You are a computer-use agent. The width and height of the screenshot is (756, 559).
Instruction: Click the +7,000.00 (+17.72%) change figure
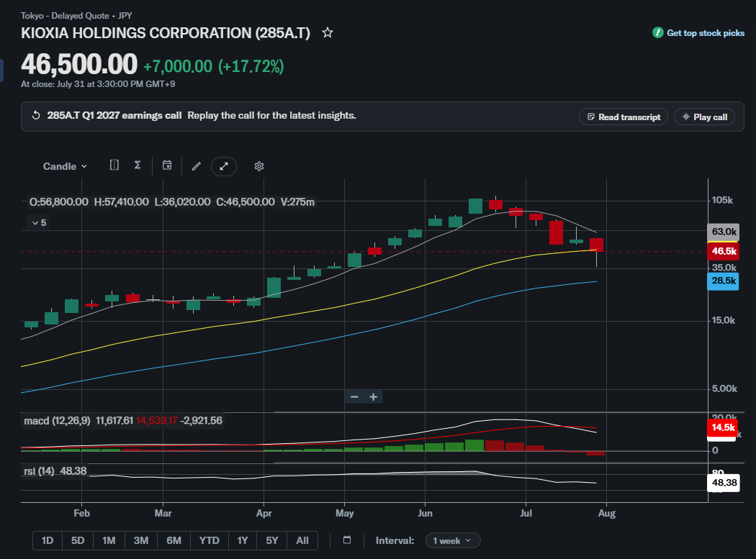214,66
